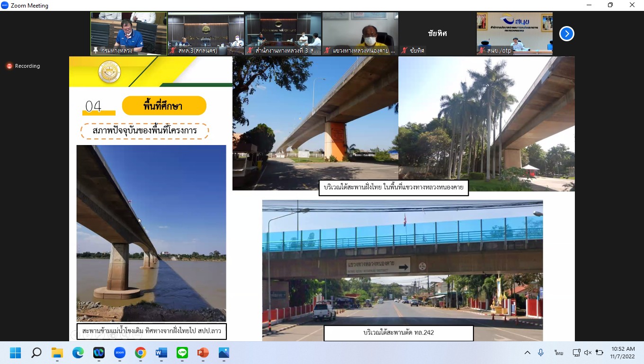Open Microsoft Word from the taskbar

tap(161, 353)
